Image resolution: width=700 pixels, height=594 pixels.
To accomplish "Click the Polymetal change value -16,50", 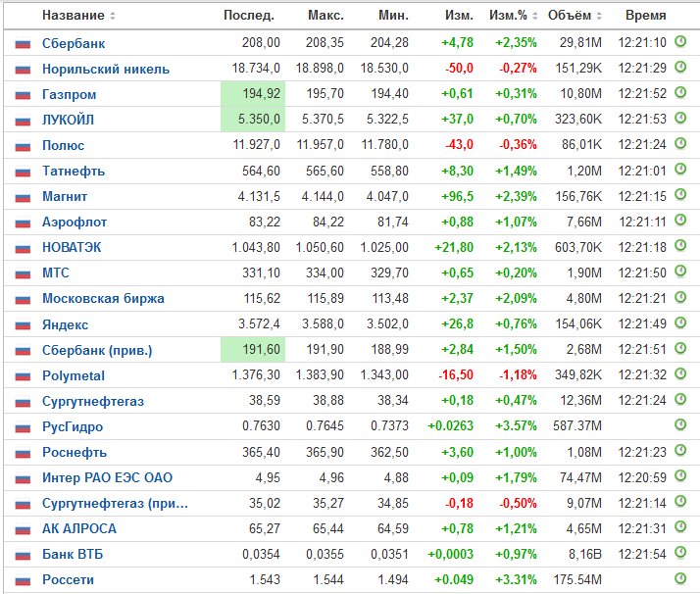I will tap(455, 374).
